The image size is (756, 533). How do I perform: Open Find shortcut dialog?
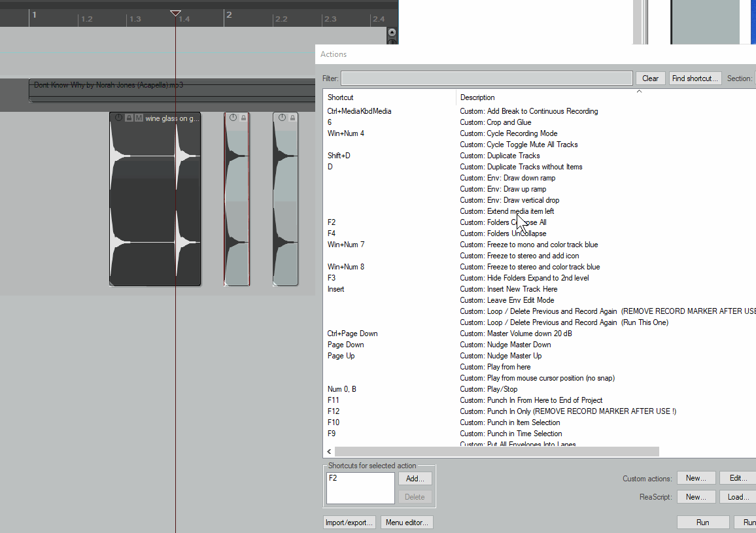pos(695,78)
